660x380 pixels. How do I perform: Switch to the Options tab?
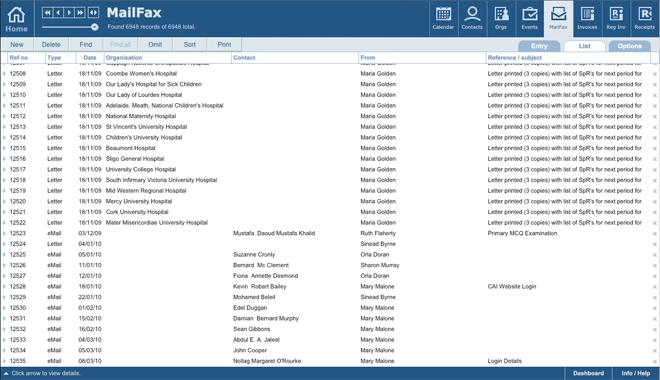tap(630, 46)
